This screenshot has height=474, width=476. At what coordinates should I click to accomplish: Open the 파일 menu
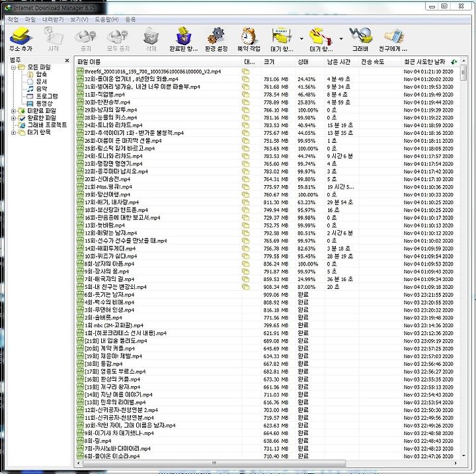30,19
